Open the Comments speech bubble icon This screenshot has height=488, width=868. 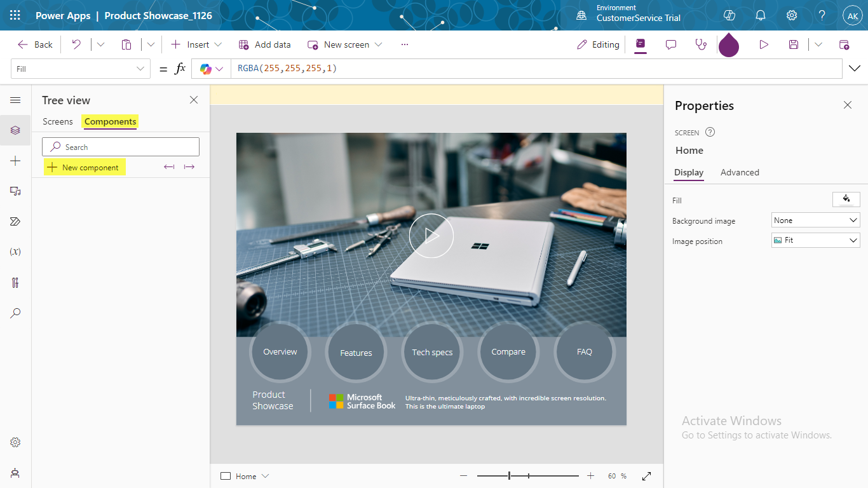click(x=670, y=44)
